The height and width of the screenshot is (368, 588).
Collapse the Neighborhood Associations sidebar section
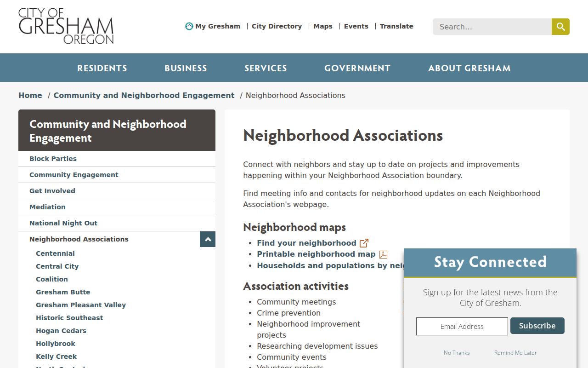pos(208,239)
